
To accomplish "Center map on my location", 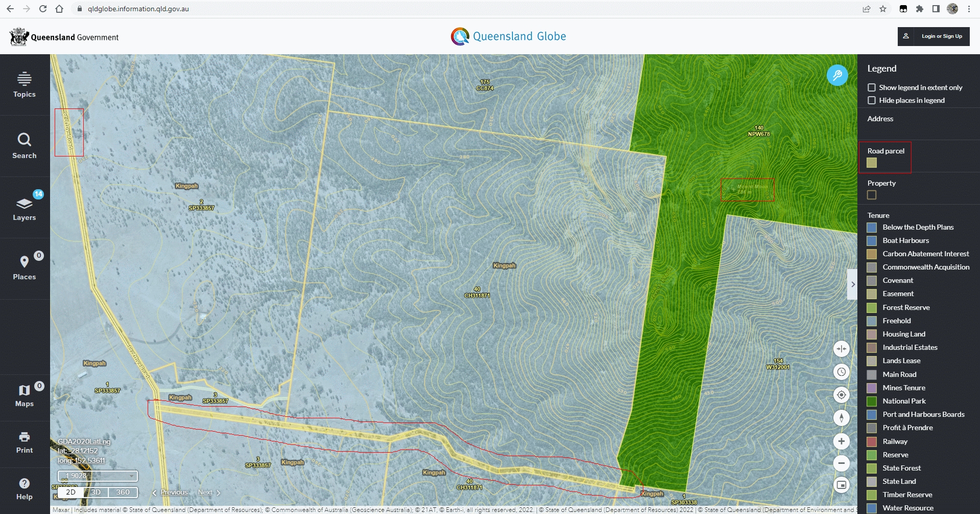I will 841,395.
